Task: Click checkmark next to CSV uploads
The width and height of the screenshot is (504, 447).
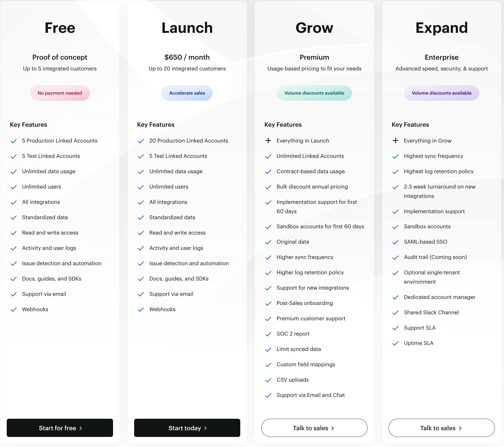Action: 268,380
